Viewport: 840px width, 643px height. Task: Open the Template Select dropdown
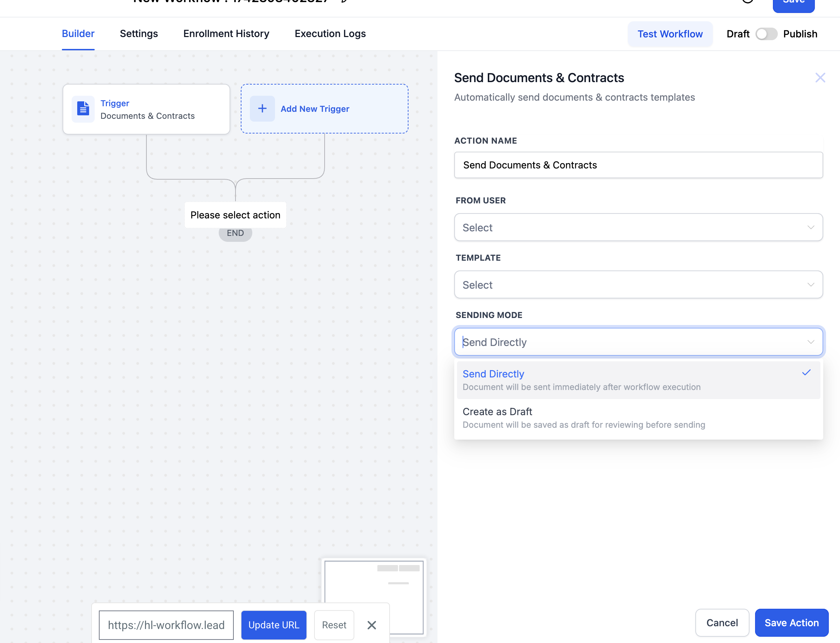click(x=638, y=284)
